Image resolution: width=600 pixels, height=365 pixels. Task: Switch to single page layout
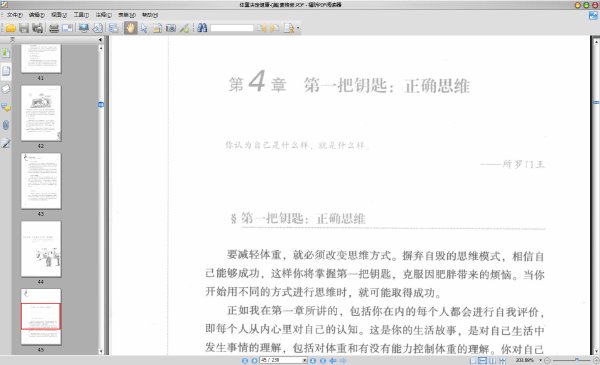[473, 360]
